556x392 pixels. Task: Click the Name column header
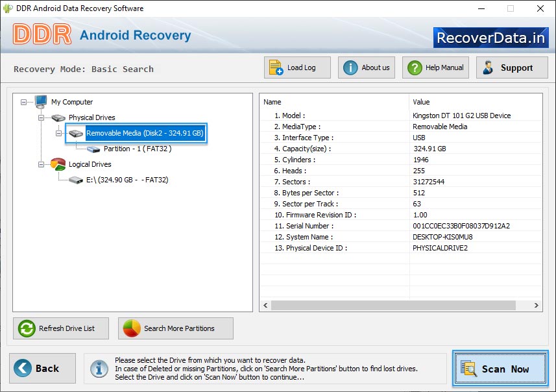334,102
